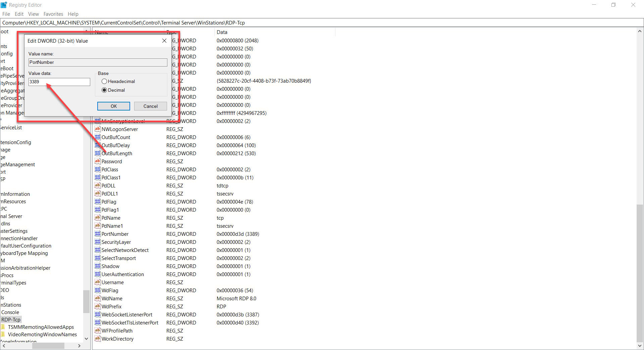Open the View menu
This screenshot has height=350, width=644.
[33, 14]
